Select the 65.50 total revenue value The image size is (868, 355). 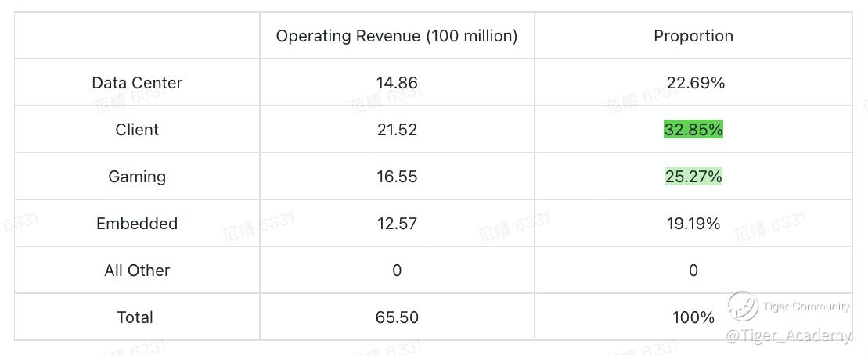(396, 317)
